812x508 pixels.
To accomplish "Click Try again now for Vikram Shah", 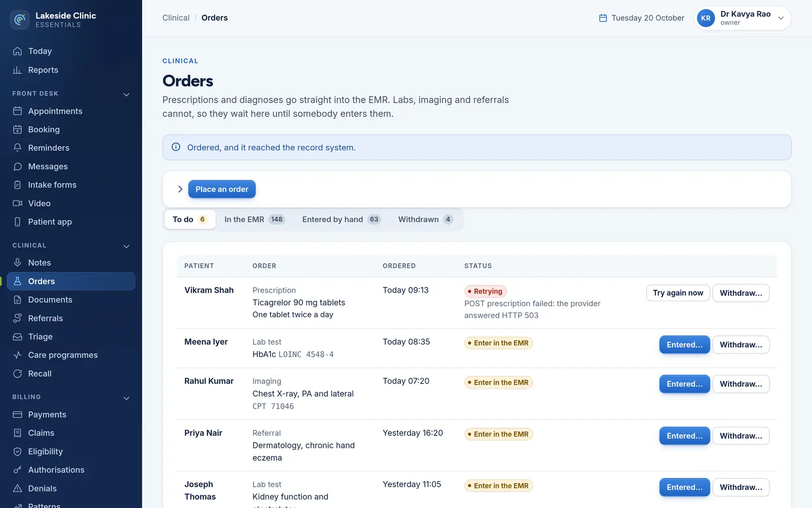I will (678, 293).
